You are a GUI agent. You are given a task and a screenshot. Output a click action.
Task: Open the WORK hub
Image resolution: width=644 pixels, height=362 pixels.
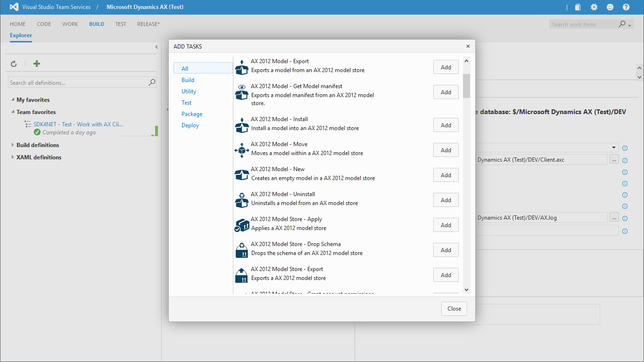70,24
